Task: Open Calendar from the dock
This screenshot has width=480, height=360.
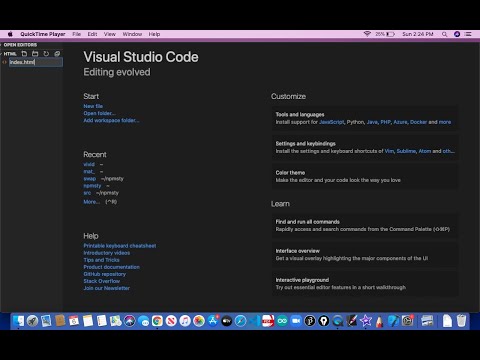Action: (74, 321)
